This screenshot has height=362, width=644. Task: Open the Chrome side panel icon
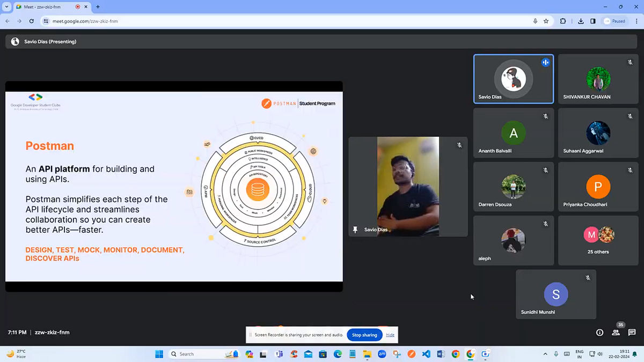tap(592, 21)
